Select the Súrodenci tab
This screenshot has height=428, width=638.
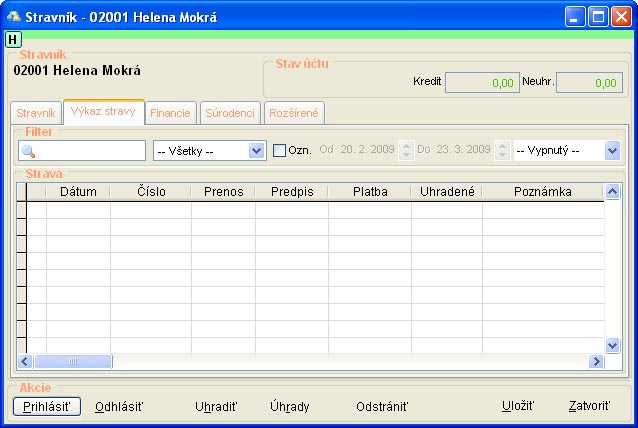pos(231,113)
